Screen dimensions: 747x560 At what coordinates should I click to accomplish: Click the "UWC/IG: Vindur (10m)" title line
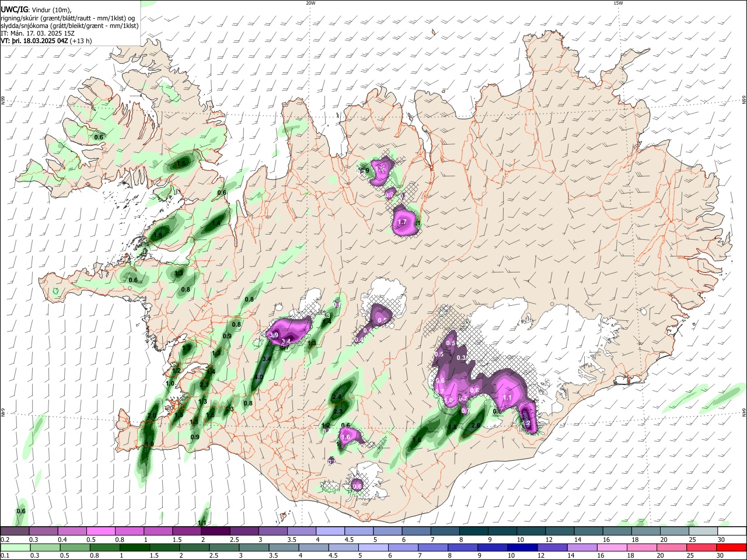point(36,9)
